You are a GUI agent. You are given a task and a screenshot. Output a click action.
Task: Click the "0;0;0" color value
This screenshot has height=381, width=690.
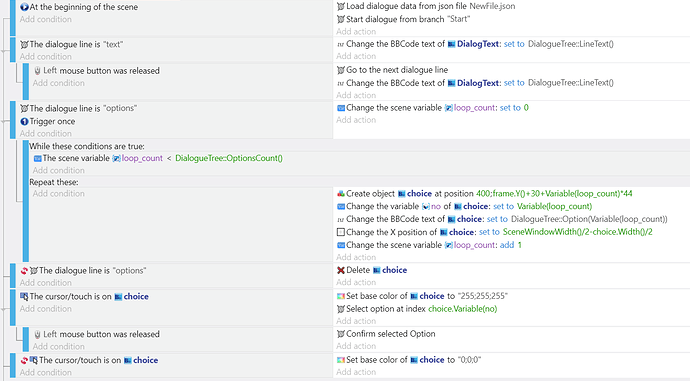tap(470, 360)
